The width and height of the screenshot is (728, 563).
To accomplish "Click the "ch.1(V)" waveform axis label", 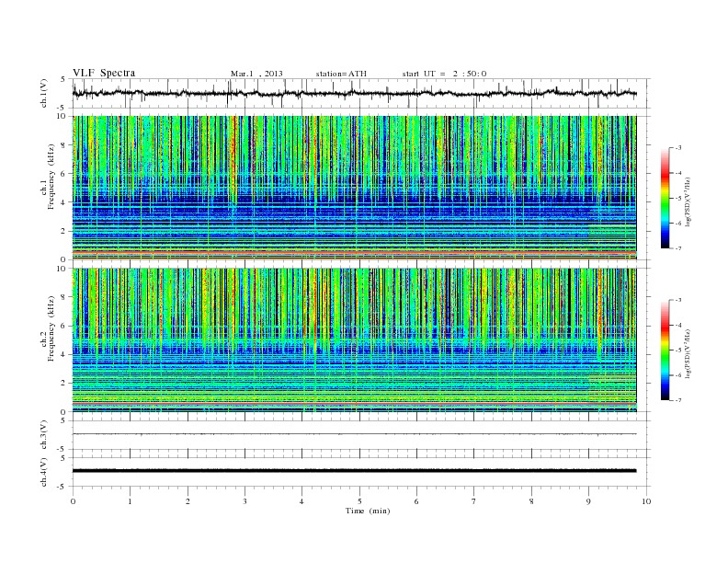I will [44, 93].
